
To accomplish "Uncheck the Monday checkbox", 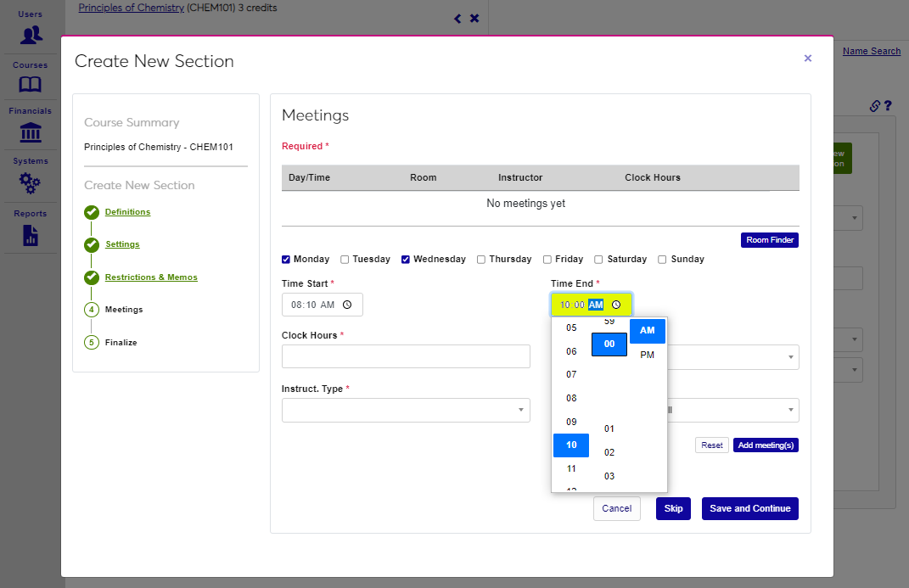I will click(x=286, y=260).
